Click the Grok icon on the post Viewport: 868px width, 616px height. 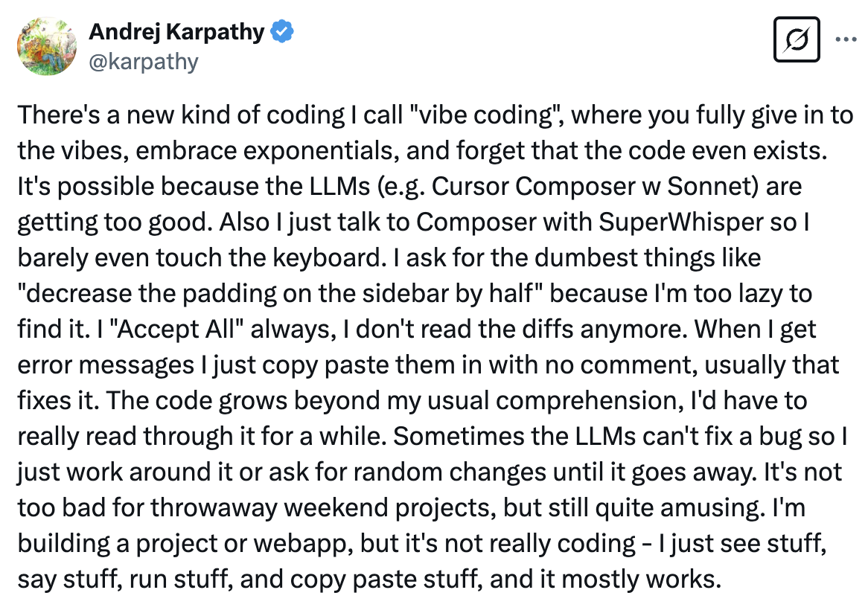point(797,39)
